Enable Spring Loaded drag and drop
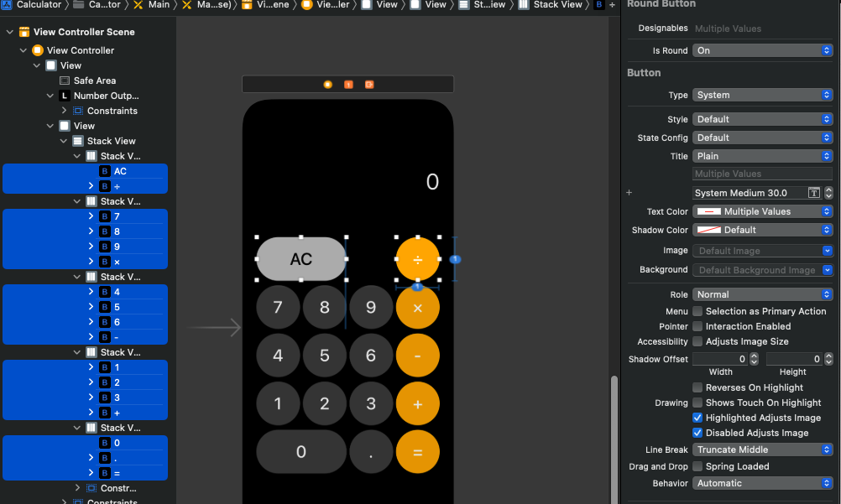The height and width of the screenshot is (504, 841). pyautogui.click(x=697, y=466)
